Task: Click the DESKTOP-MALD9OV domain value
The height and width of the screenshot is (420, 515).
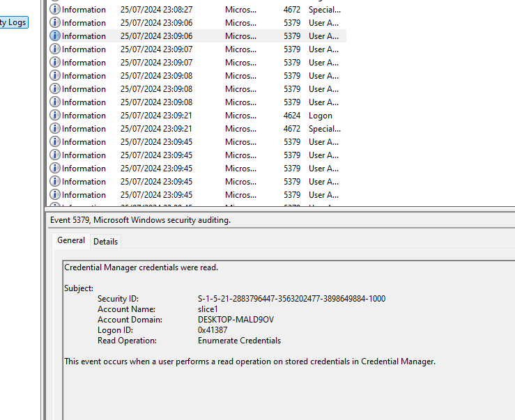Action: (236, 320)
